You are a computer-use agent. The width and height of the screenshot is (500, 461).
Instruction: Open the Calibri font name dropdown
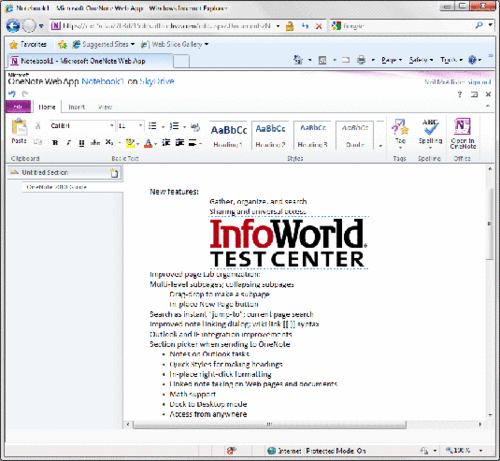coord(112,126)
